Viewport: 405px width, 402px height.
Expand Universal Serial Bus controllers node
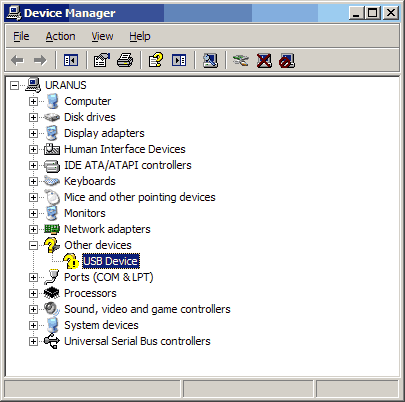(33, 341)
